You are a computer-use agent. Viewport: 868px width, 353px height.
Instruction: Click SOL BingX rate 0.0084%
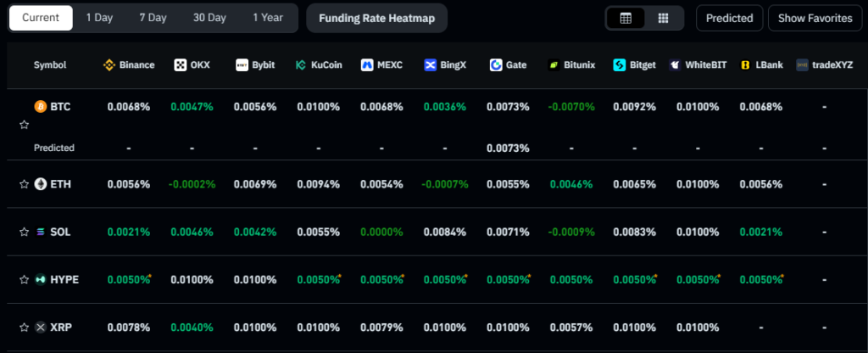coord(445,232)
